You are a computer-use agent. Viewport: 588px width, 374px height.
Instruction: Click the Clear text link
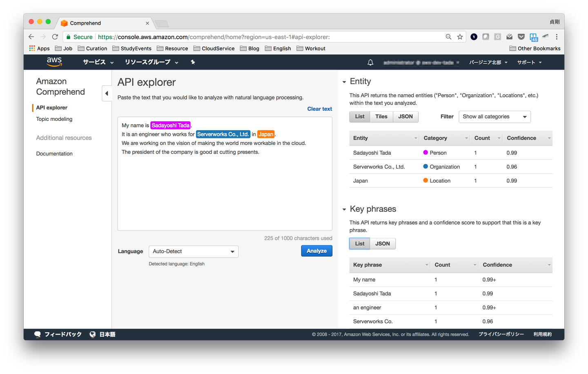tap(320, 109)
